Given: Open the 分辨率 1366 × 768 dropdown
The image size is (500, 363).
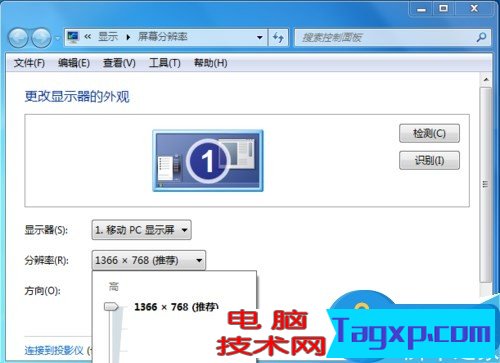Looking at the screenshot, I should (x=149, y=260).
